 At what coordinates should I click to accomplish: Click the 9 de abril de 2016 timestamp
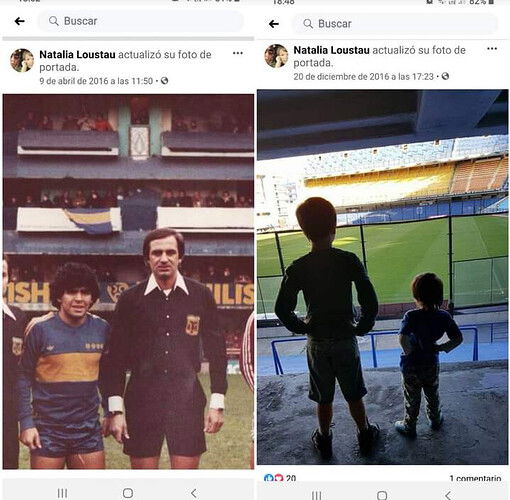click(96, 81)
